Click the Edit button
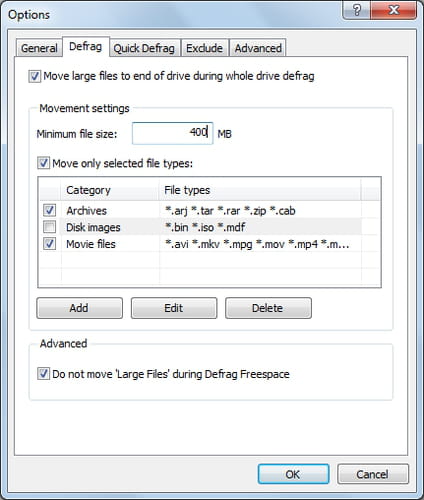This screenshot has height=500, width=424. tap(174, 308)
